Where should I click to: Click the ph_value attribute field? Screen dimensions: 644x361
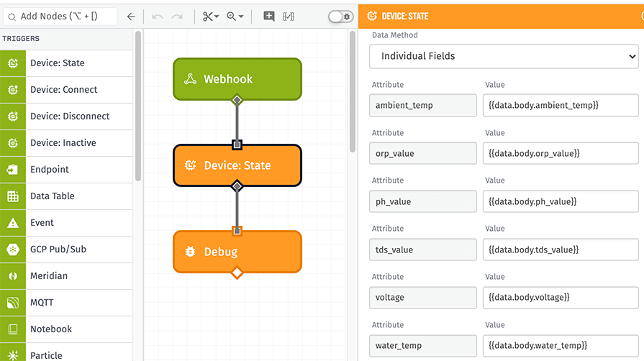423,201
